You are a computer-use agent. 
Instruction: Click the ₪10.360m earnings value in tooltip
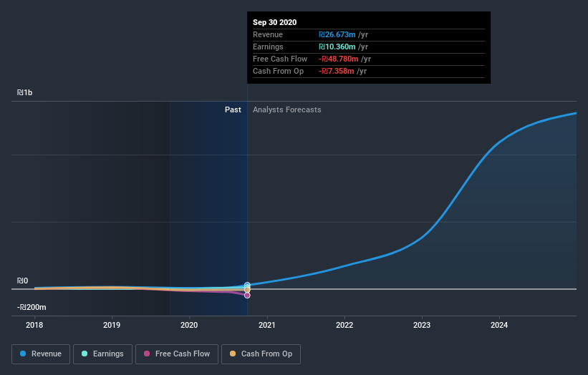coord(337,47)
